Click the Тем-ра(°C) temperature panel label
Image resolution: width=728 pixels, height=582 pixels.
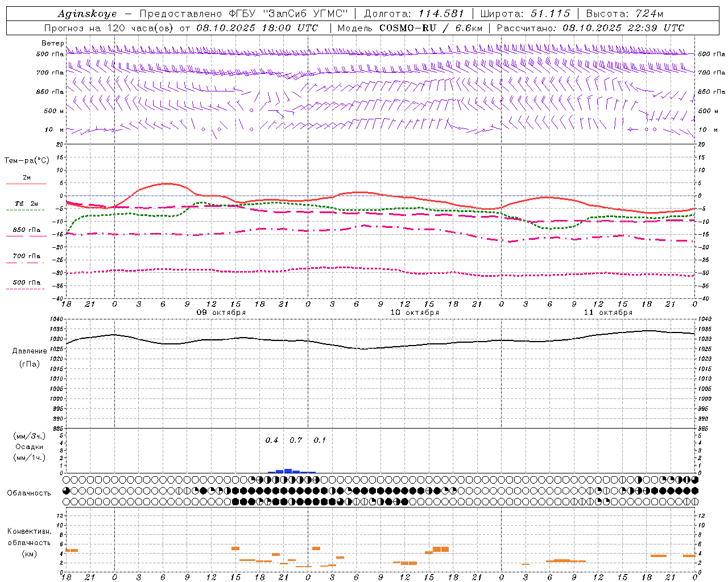click(27, 160)
